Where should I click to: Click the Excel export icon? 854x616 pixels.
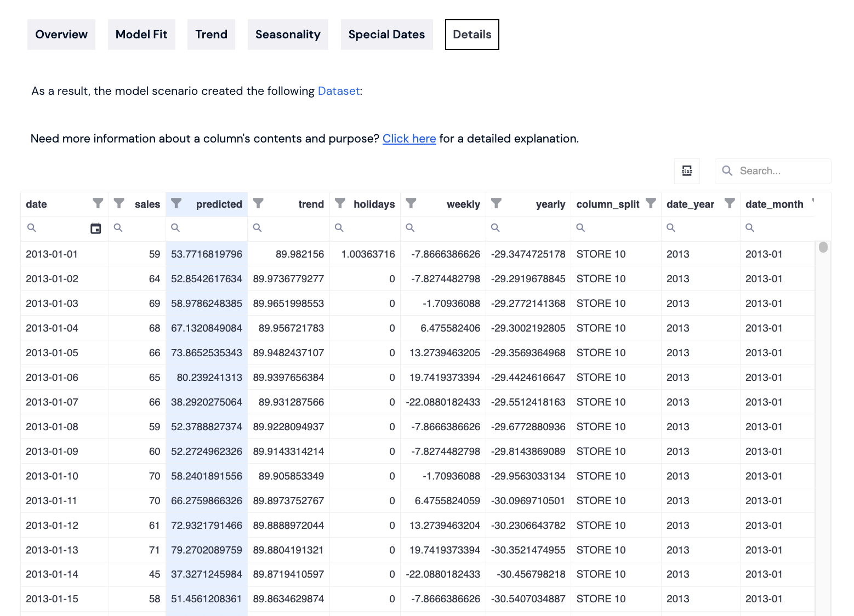687,171
